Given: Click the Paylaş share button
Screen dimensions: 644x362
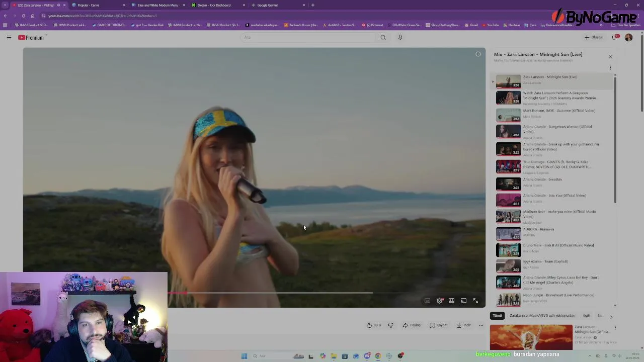Looking at the screenshot, I should coord(412,325).
